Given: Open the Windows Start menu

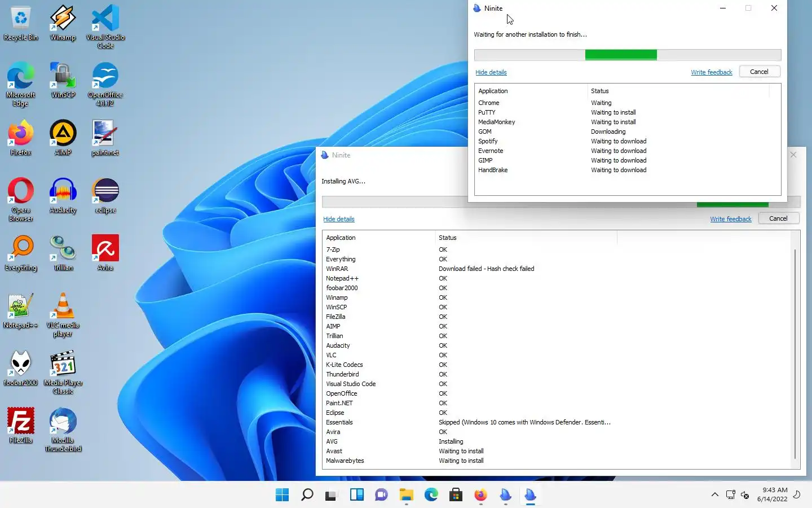Looking at the screenshot, I should coord(282,495).
